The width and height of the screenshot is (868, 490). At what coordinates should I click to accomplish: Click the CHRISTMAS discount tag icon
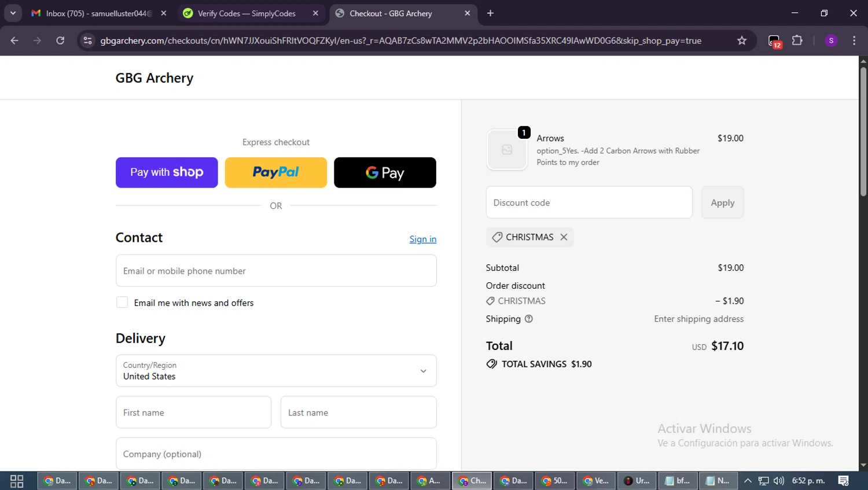click(497, 237)
